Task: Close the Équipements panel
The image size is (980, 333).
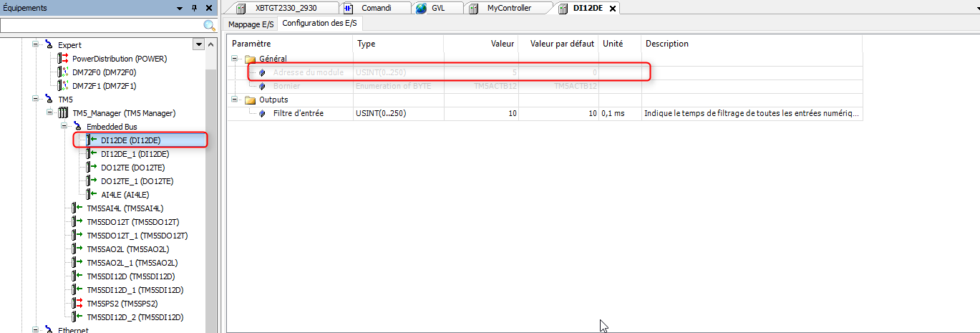Action: 208,8
